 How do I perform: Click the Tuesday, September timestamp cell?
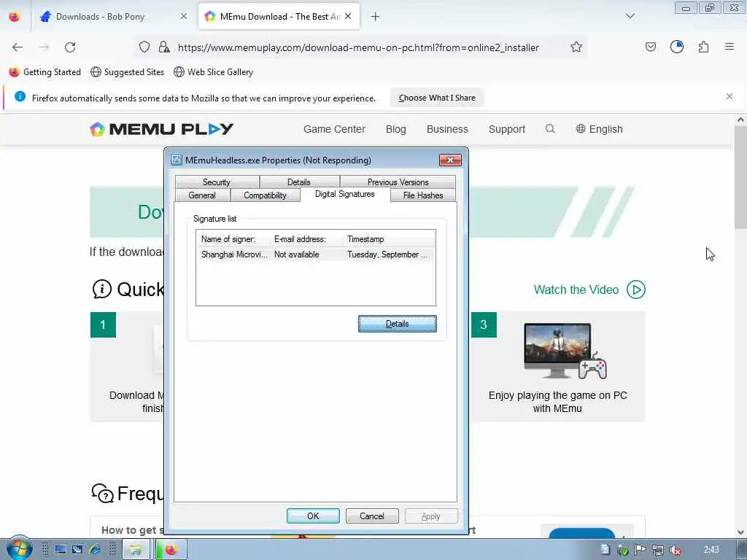pyautogui.click(x=387, y=254)
